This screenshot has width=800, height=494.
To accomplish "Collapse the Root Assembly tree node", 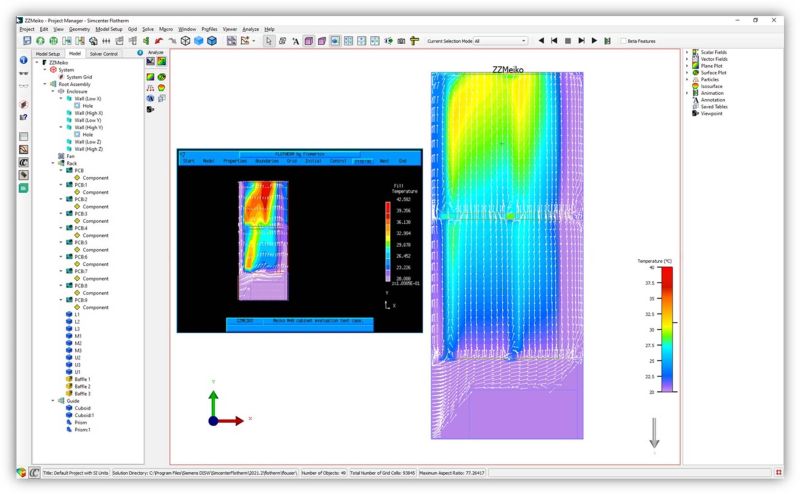I will [45, 84].
